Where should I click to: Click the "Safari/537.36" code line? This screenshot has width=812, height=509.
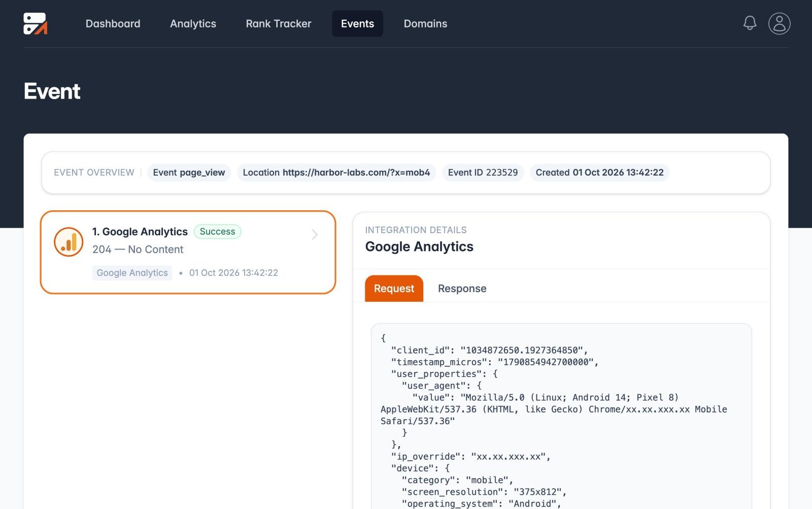[418, 421]
